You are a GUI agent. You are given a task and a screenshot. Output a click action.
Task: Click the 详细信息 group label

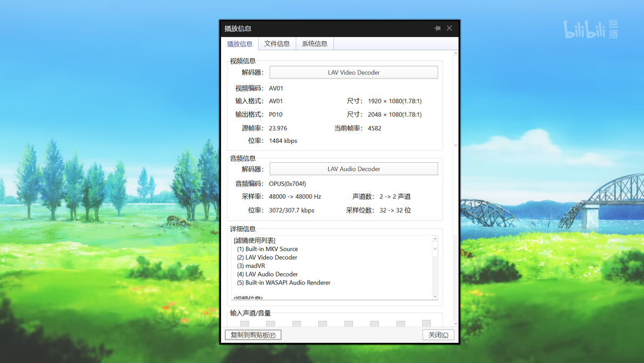[x=243, y=229]
